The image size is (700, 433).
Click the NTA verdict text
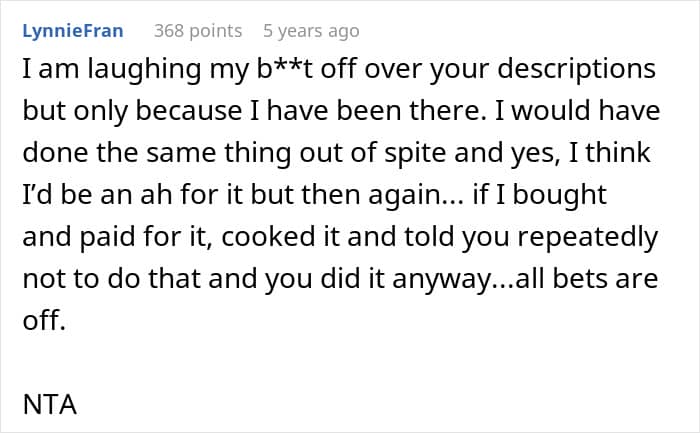click(x=49, y=406)
